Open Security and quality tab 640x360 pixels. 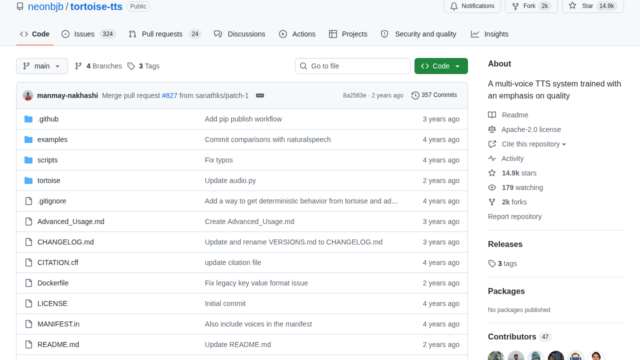click(x=418, y=34)
